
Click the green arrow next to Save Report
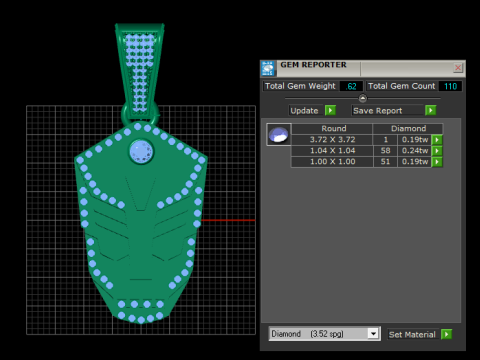click(x=431, y=110)
